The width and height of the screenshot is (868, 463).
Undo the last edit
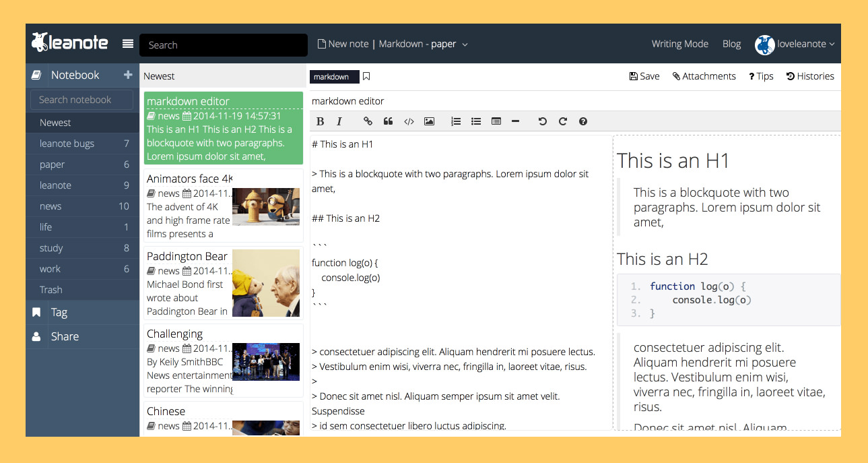(x=542, y=121)
